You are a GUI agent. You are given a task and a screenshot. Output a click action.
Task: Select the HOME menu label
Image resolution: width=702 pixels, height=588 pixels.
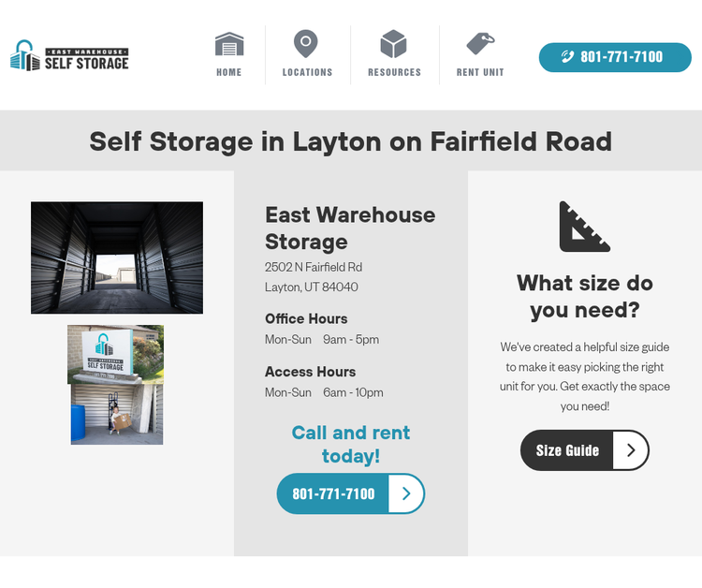coord(228,72)
